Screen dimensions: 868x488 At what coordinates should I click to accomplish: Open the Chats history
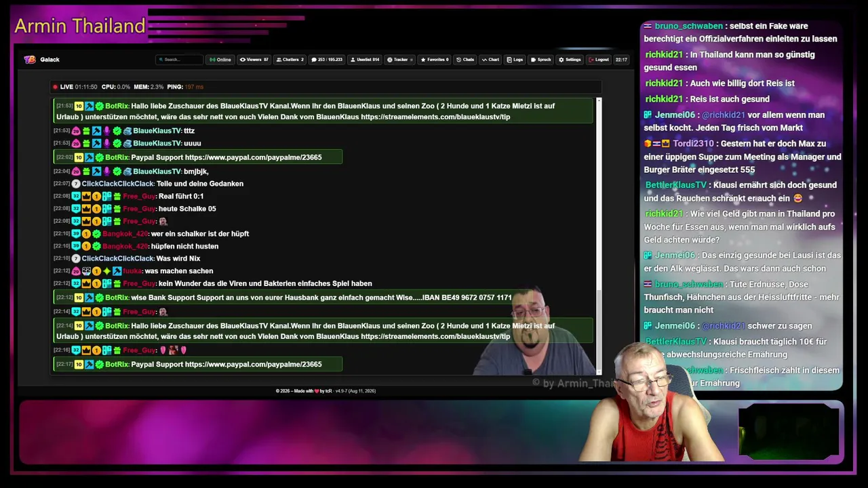click(465, 60)
